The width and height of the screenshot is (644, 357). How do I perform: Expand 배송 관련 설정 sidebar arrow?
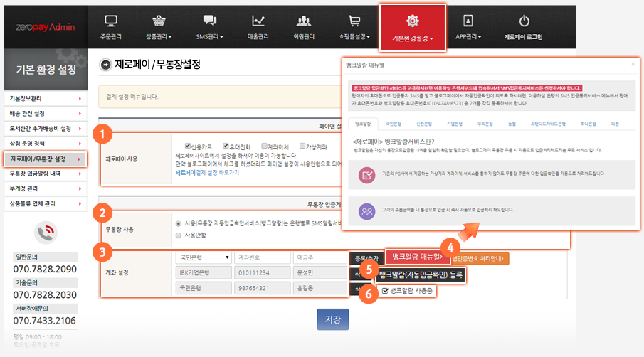click(x=80, y=114)
